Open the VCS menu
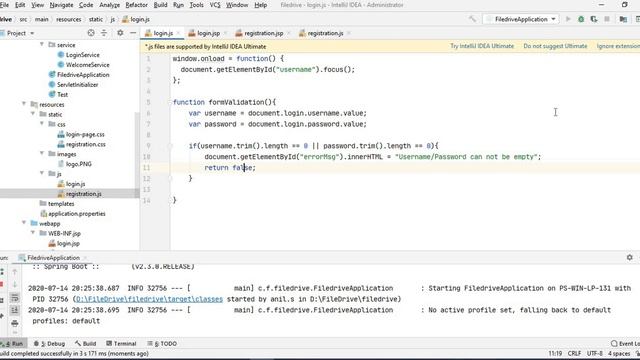 [215, 5]
